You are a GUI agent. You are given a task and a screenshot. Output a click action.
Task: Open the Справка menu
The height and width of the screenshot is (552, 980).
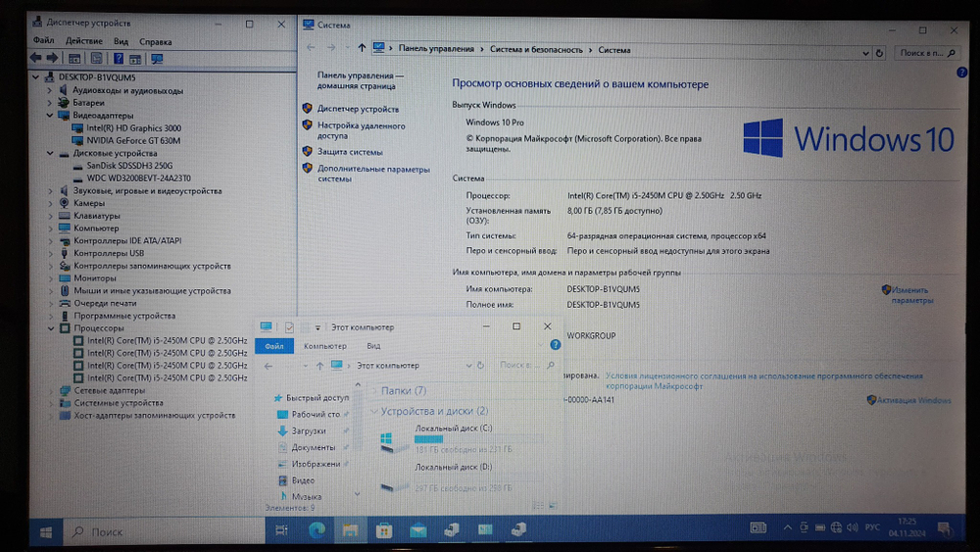point(155,42)
